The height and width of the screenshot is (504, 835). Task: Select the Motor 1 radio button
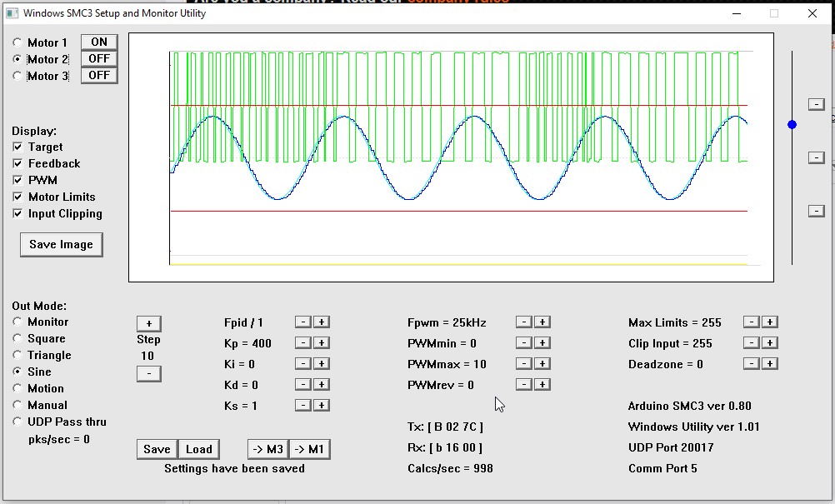click(17, 42)
